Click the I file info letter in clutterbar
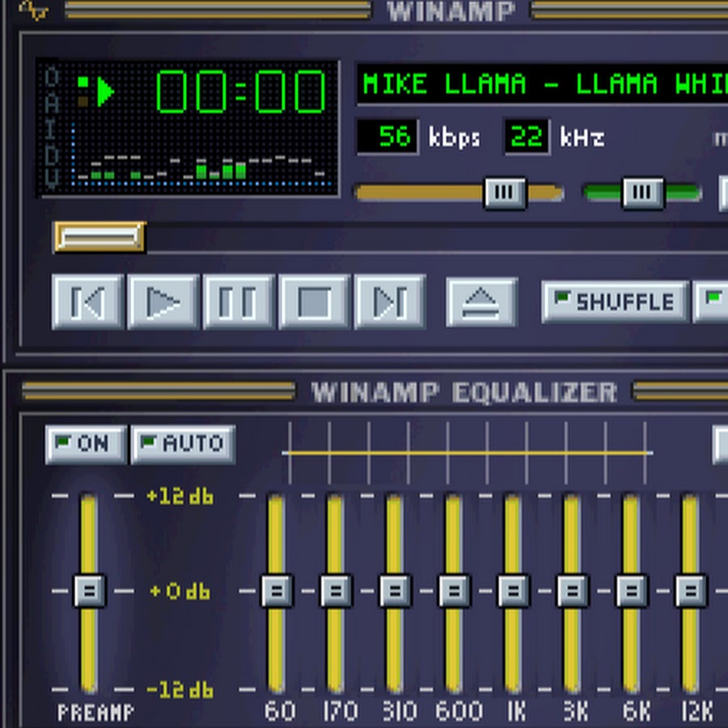This screenshot has height=728, width=728. click(52, 129)
